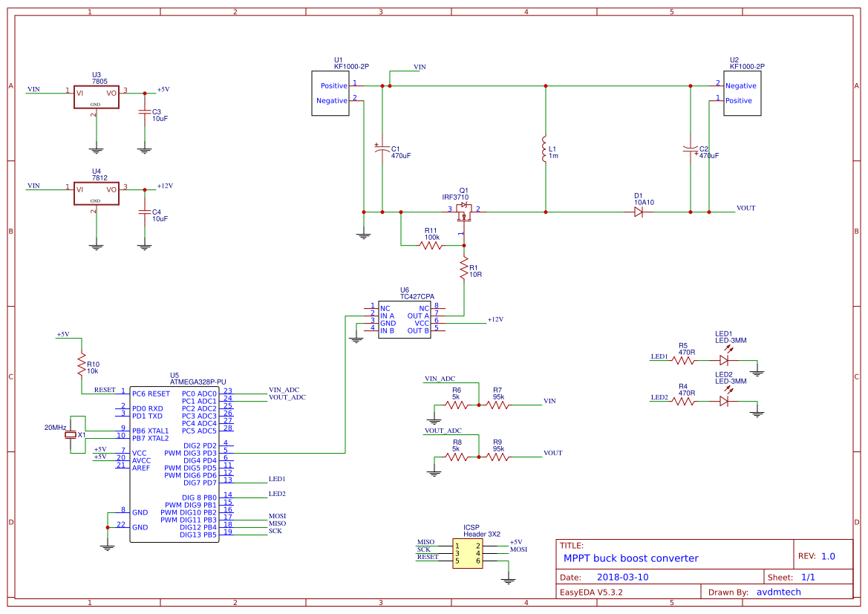
Task: Click the 20MHz crystal X1 symbol
Action: [69, 434]
